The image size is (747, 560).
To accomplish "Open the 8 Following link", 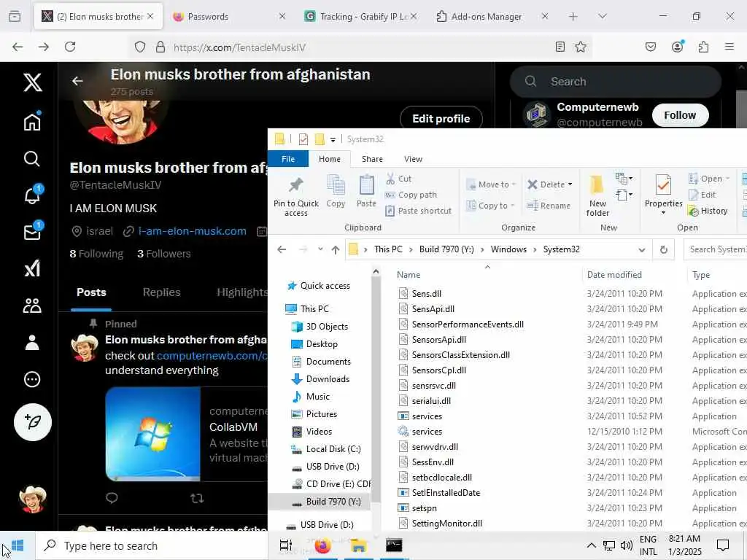I will [x=96, y=254].
